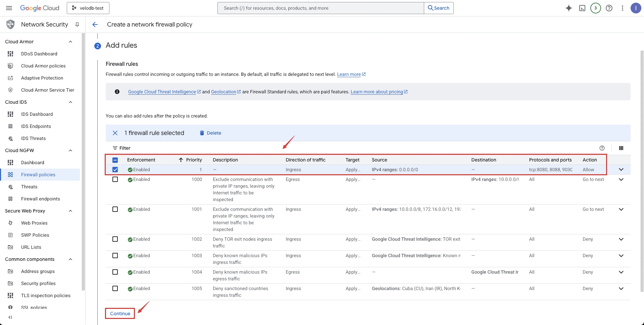Open the main navigation hamburger menu
The height and width of the screenshot is (325, 644).
[x=9, y=8]
